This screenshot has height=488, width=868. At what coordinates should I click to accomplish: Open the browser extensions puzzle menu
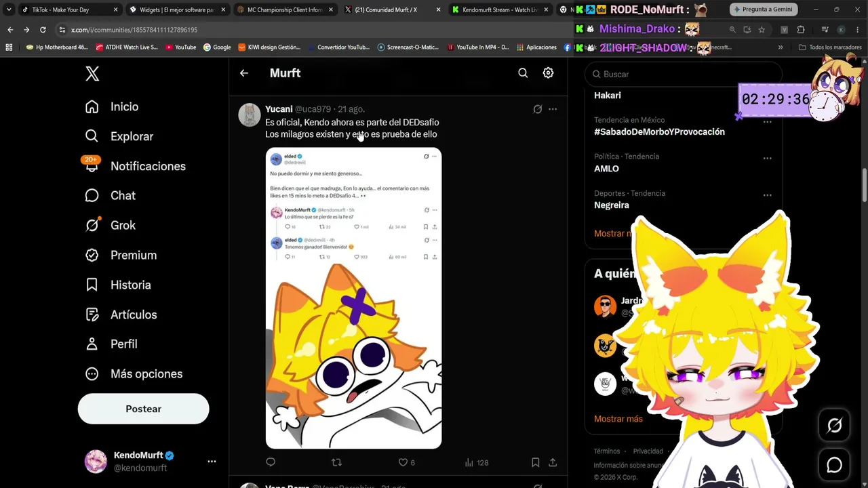click(x=801, y=30)
